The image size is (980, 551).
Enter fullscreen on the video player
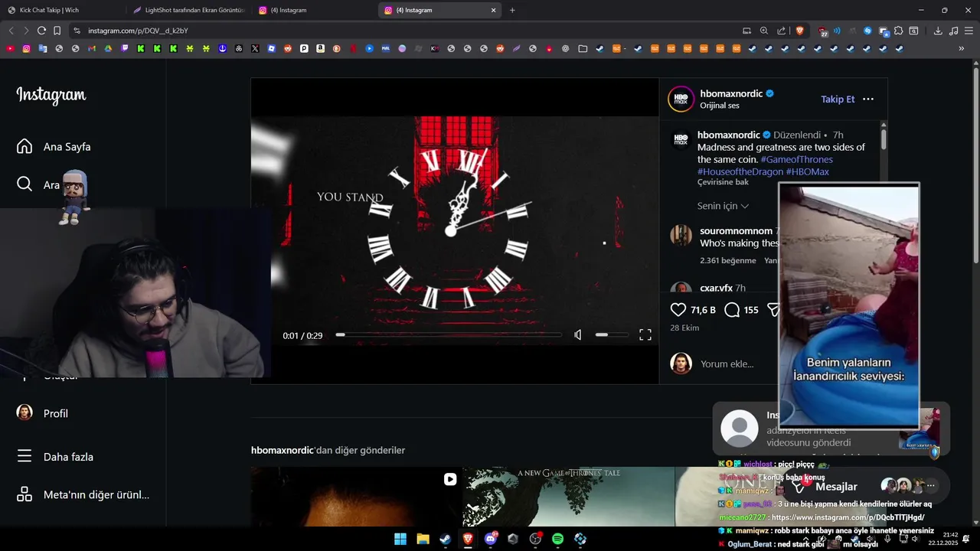tap(645, 335)
